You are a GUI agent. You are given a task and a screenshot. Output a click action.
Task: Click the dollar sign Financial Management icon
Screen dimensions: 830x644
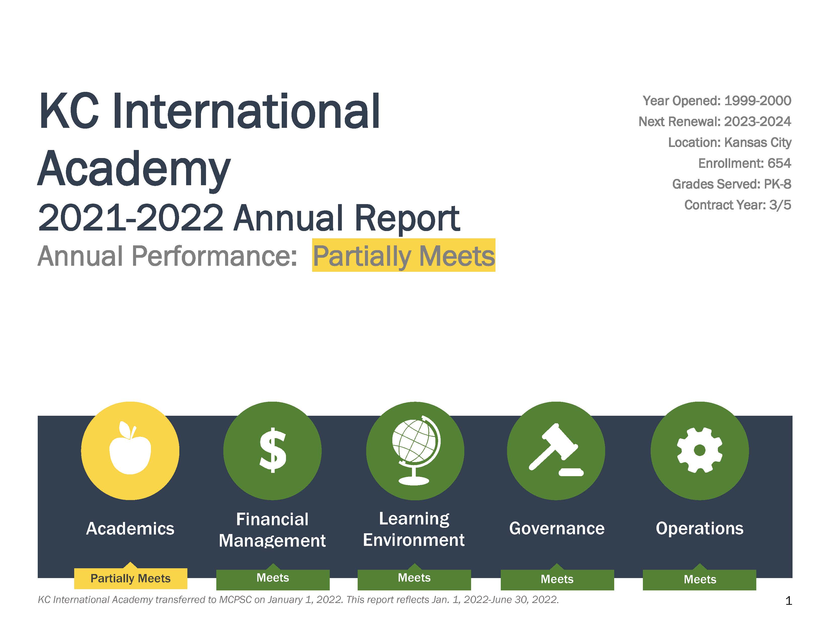[272, 450]
